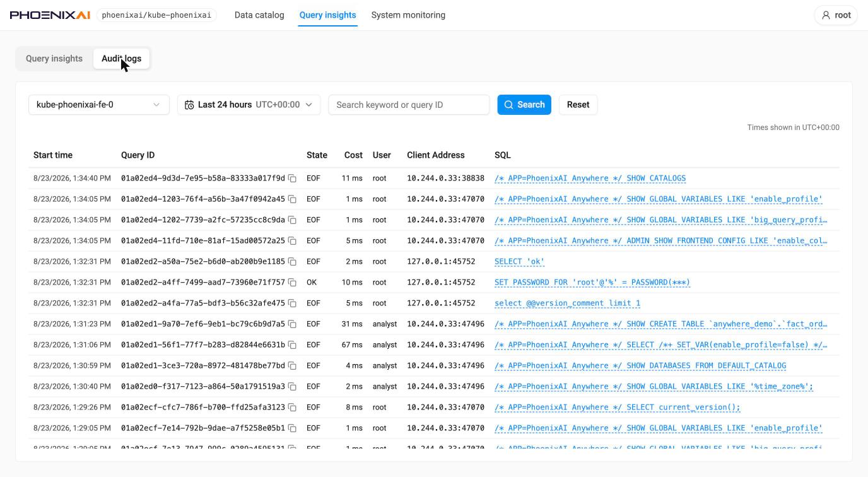
Task: Click Times shown in UTC+00:00 note
Action: [x=794, y=127]
